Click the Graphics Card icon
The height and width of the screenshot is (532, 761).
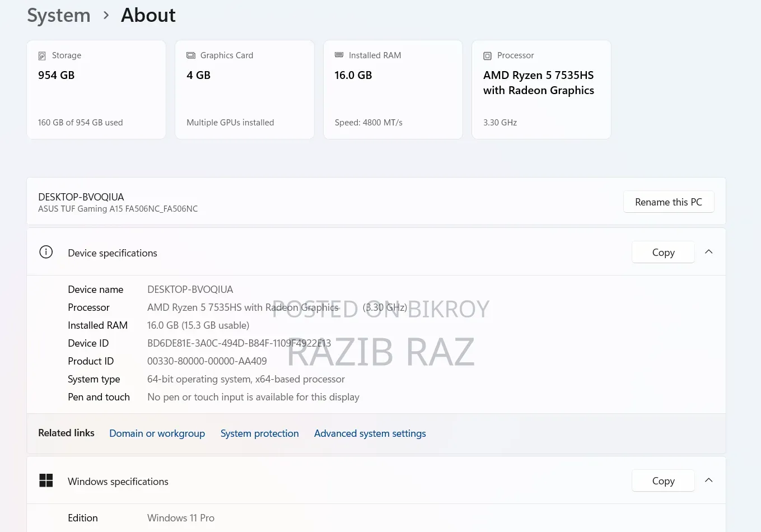[x=191, y=55]
